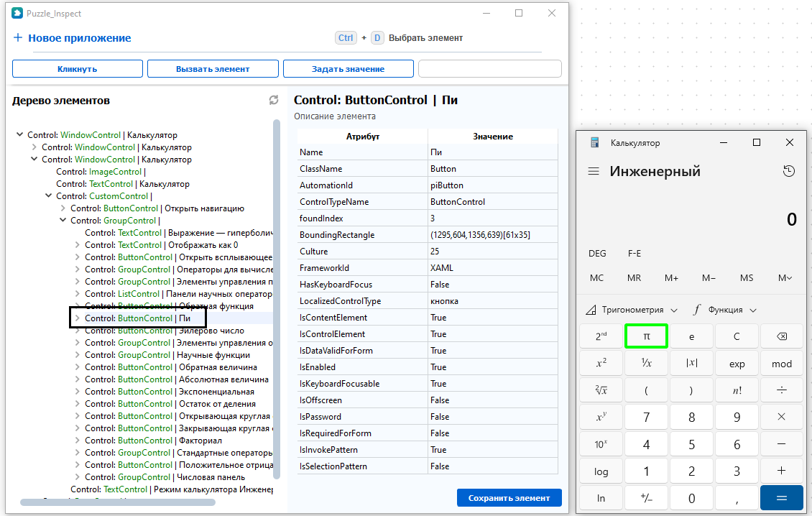Click the factorial n! button
The image size is (812, 516).
[737, 391]
